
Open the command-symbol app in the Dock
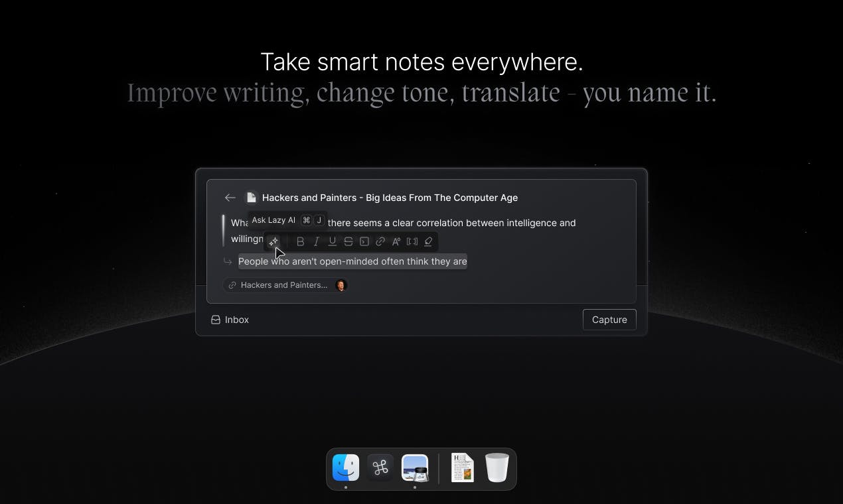(380, 468)
